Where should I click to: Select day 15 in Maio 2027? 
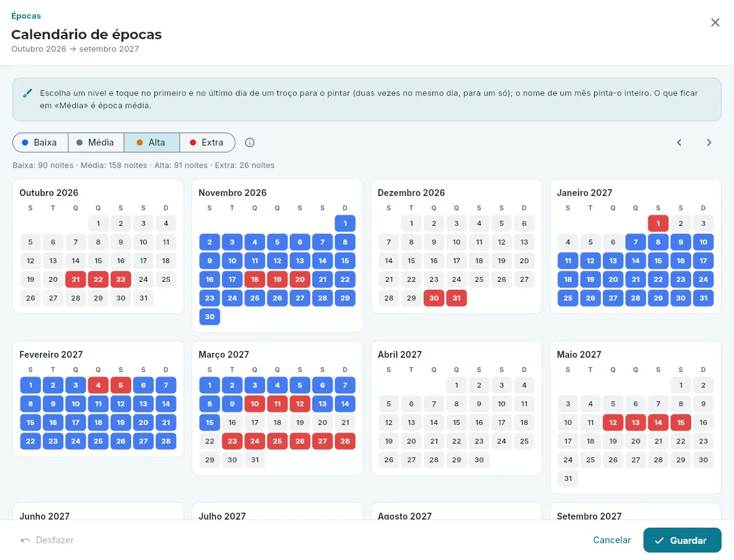(681, 422)
